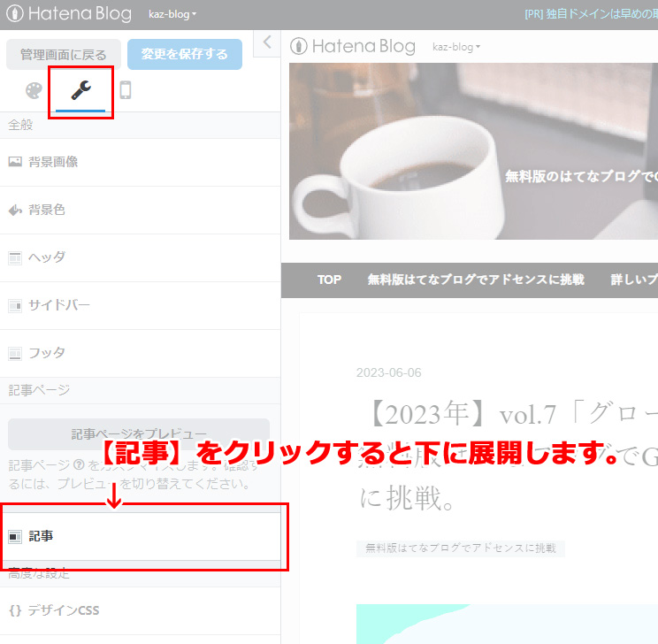Click category tag 無料版はてなブログでアドセンスに挑戦
This screenshot has height=644, width=658.
[461, 548]
